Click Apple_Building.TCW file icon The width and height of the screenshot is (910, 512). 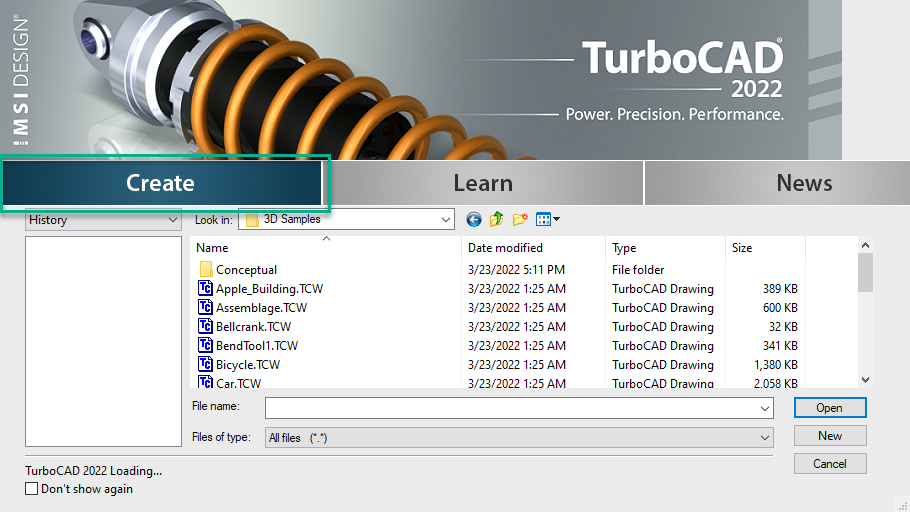[205, 288]
